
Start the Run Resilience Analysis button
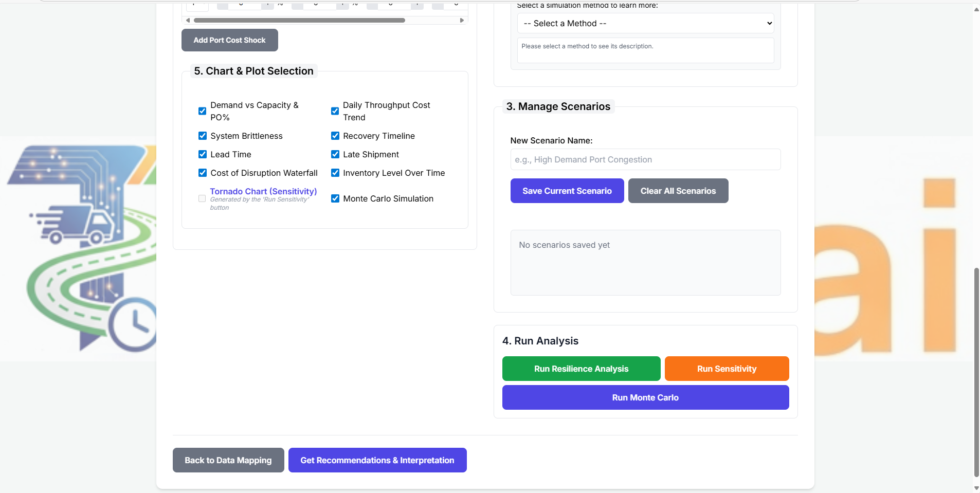[x=581, y=369]
